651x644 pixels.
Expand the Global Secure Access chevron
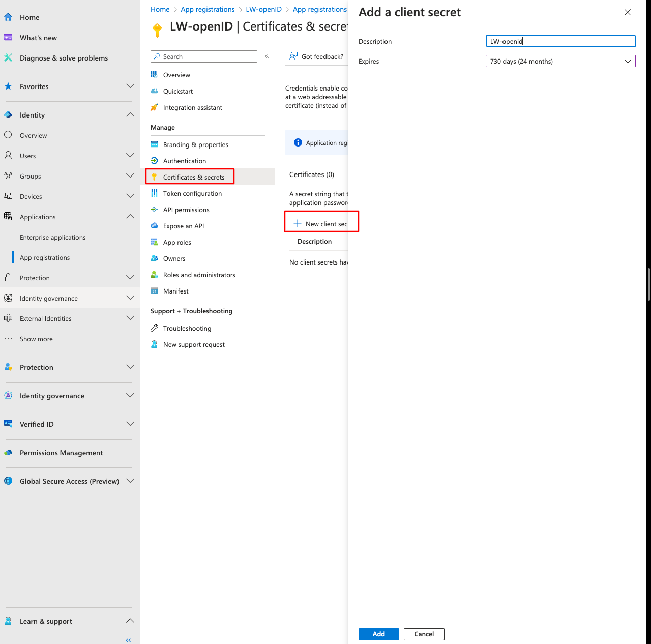coord(130,481)
